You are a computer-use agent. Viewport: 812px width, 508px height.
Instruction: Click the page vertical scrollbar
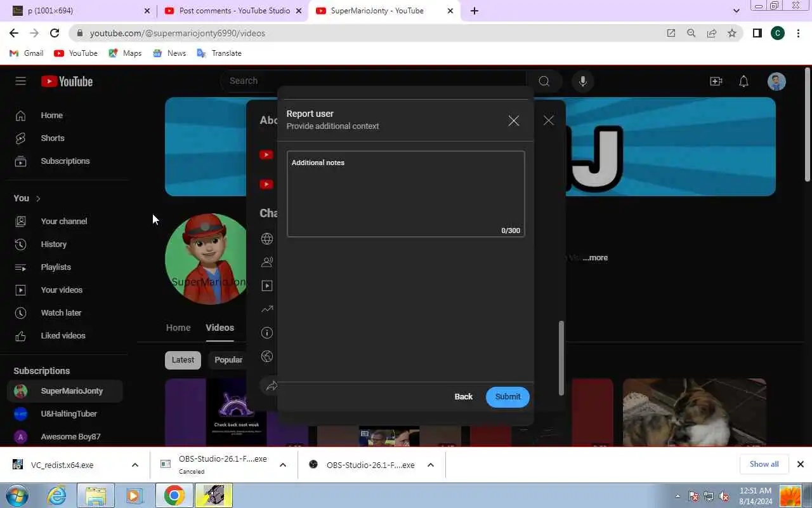click(x=808, y=124)
